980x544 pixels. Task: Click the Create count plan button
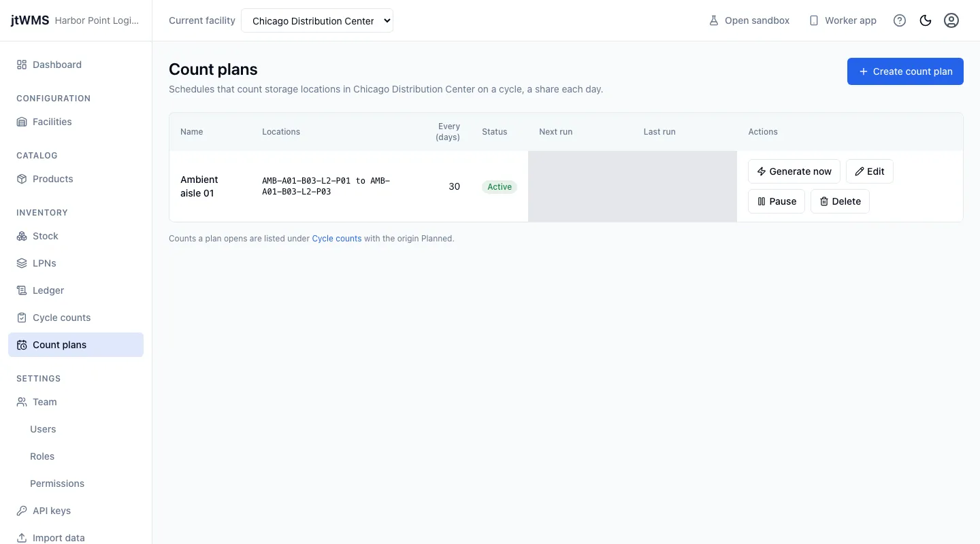(905, 71)
